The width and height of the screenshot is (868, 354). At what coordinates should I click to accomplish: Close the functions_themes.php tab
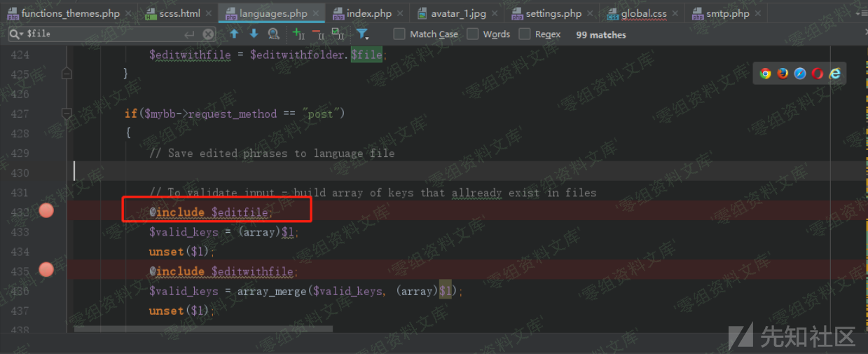pyautogui.click(x=130, y=13)
